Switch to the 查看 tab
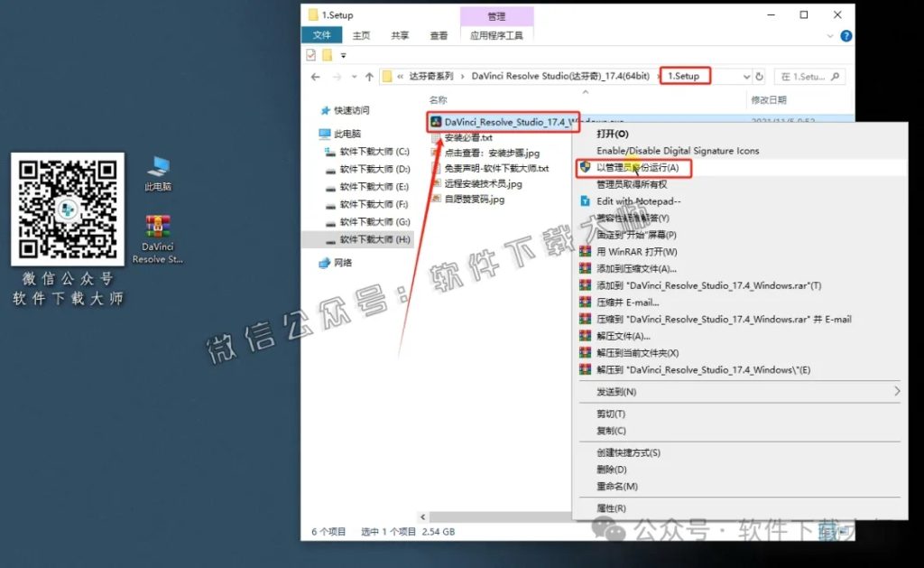The height and width of the screenshot is (568, 924). [x=439, y=35]
